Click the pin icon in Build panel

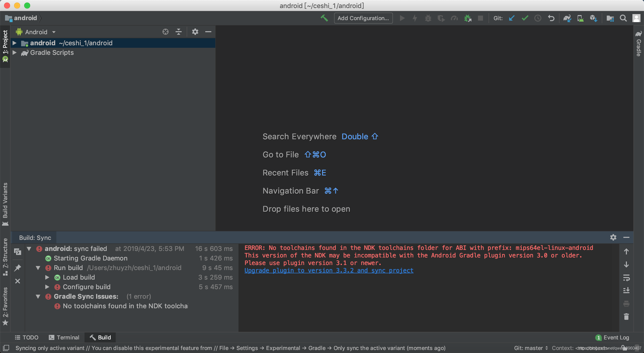pos(17,268)
